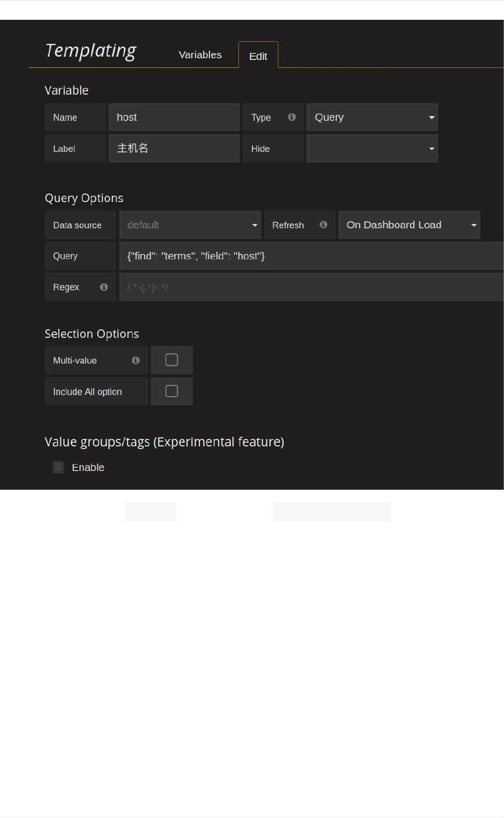Enable the Multi-value checkbox
504x818 pixels.
(172, 360)
